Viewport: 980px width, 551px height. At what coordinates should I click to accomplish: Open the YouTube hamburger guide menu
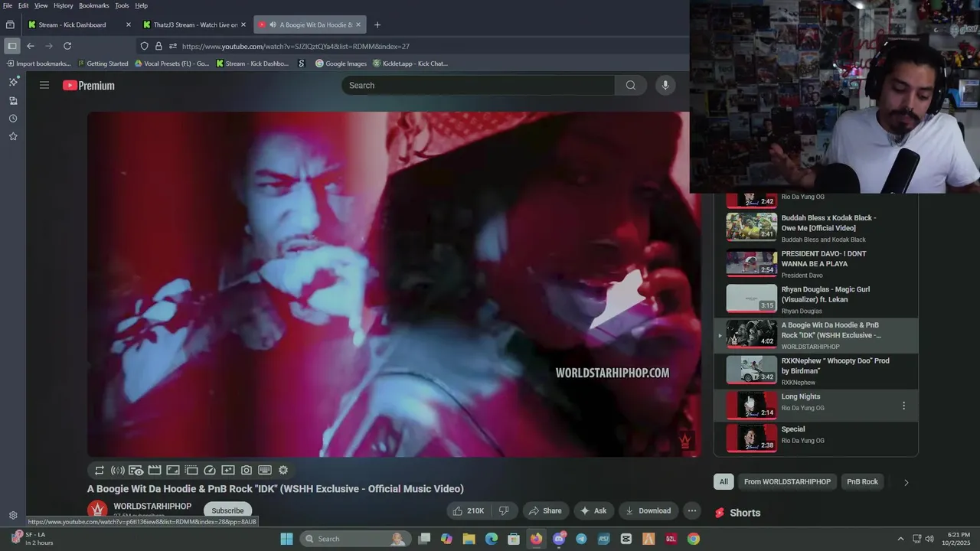tap(44, 85)
